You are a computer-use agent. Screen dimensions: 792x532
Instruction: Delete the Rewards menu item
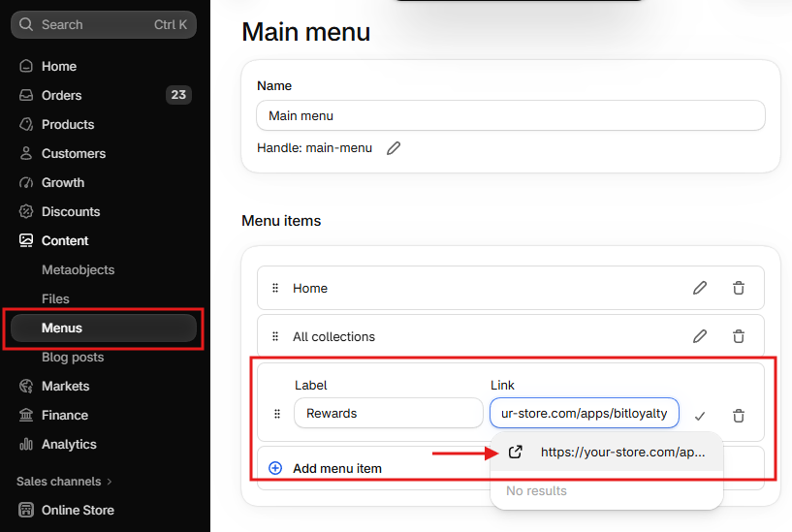pos(739,416)
